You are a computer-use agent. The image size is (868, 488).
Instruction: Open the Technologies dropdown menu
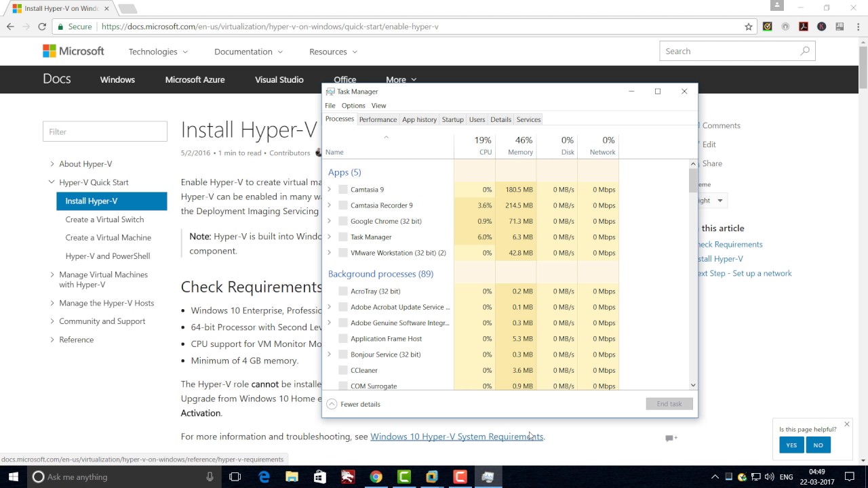point(158,52)
